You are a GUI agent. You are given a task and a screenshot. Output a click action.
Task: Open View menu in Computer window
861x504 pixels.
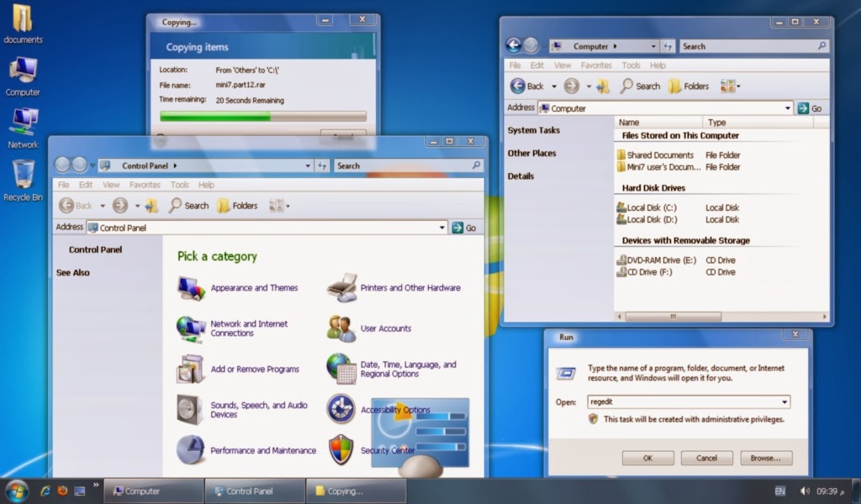[x=563, y=66]
